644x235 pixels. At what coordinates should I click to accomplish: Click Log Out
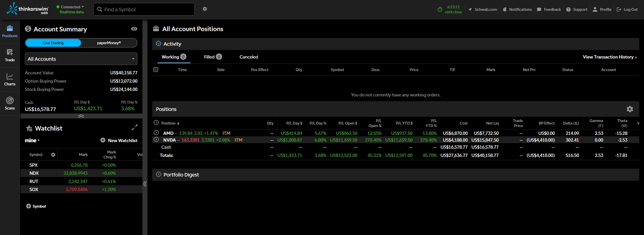tap(627, 10)
